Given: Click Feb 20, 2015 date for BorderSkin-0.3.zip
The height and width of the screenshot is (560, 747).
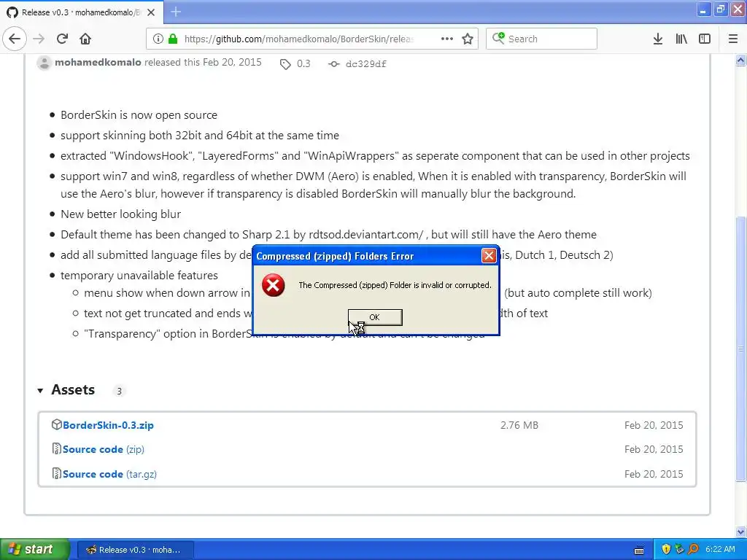Looking at the screenshot, I should 654,425.
